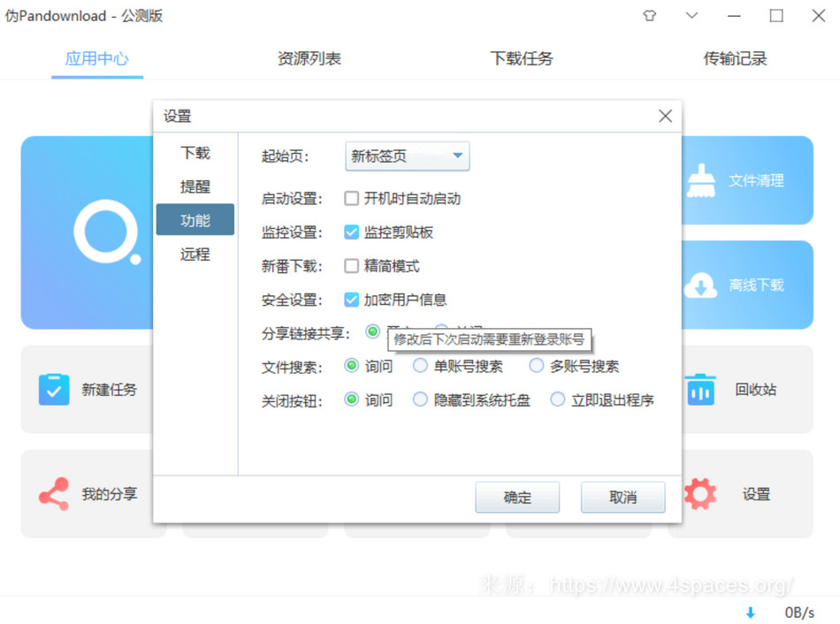The image size is (840, 624).
Task: Close the 设置 dialog with X
Action: point(665,116)
